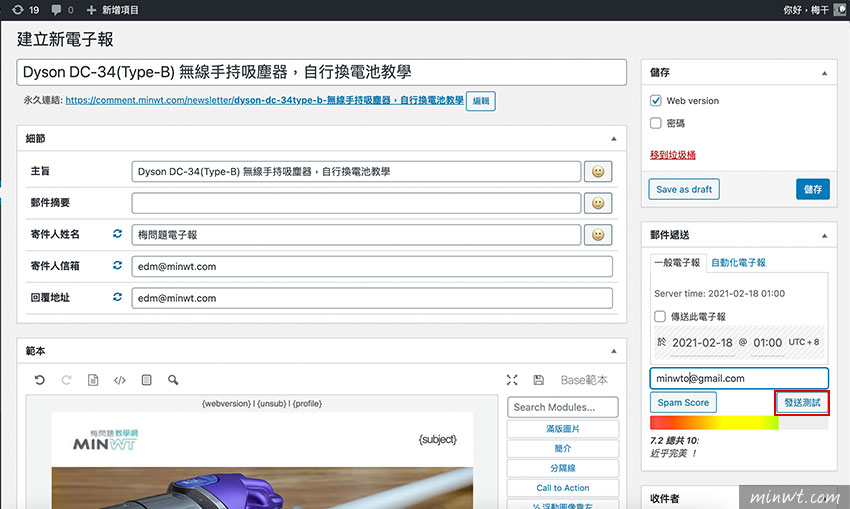Reset the 回覆地址 refresh icon

[x=117, y=297]
